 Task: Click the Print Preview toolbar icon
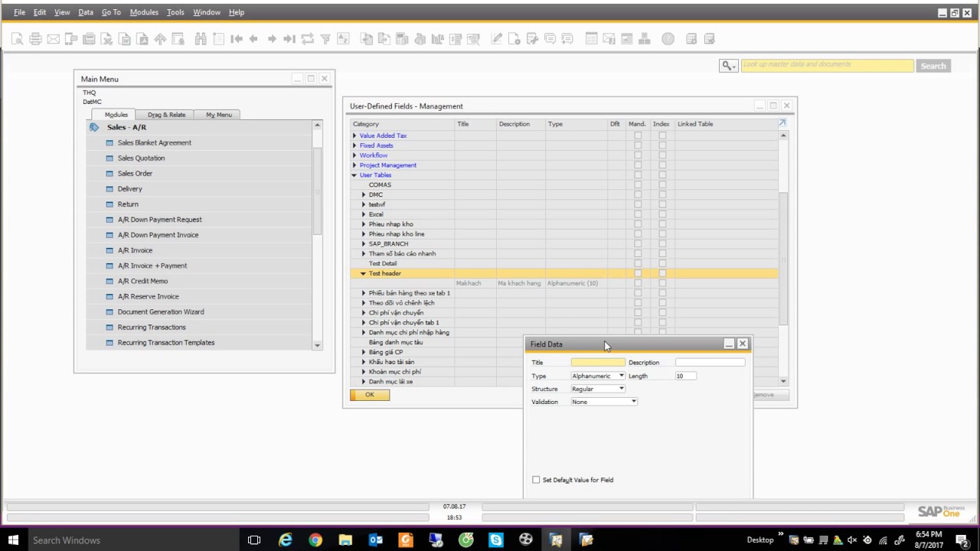pyautogui.click(x=17, y=39)
